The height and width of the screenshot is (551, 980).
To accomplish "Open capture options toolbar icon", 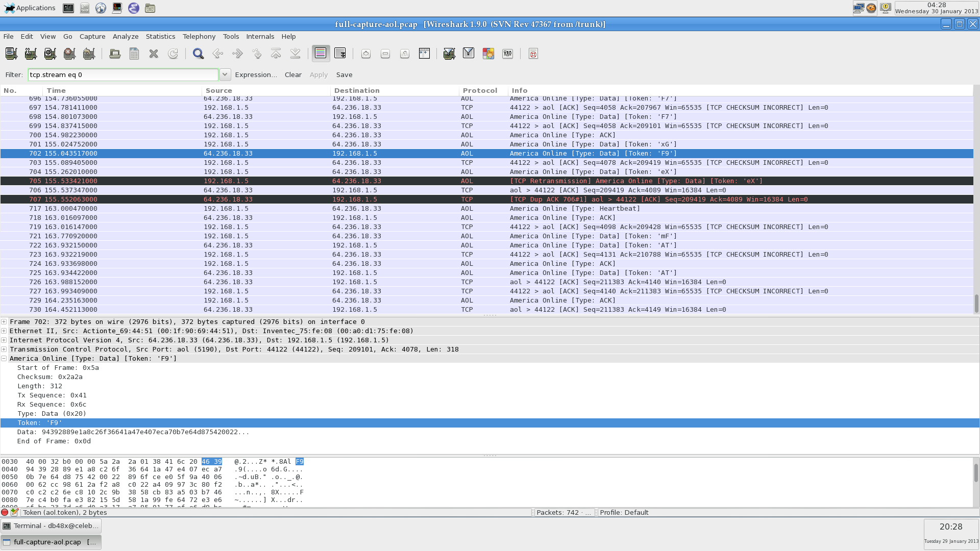I will point(31,54).
